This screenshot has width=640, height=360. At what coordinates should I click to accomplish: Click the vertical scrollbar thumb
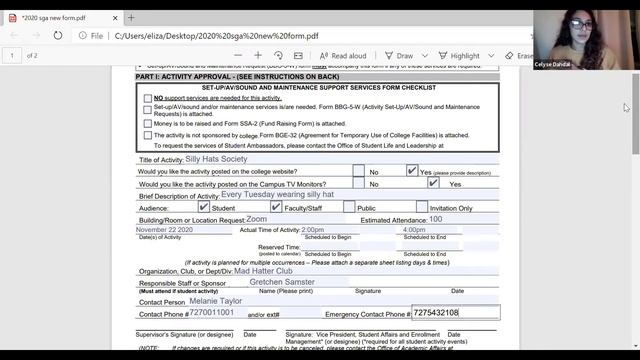[x=636, y=114]
